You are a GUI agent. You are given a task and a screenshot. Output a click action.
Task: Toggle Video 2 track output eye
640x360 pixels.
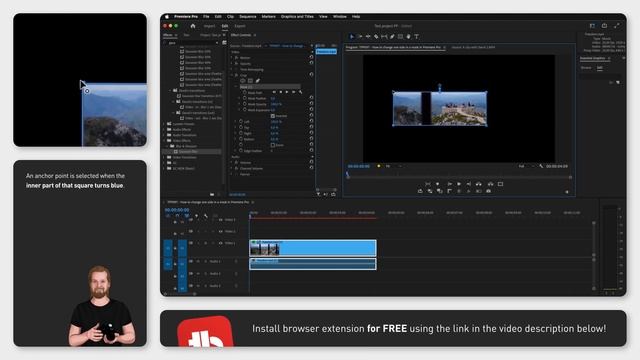coord(221,231)
